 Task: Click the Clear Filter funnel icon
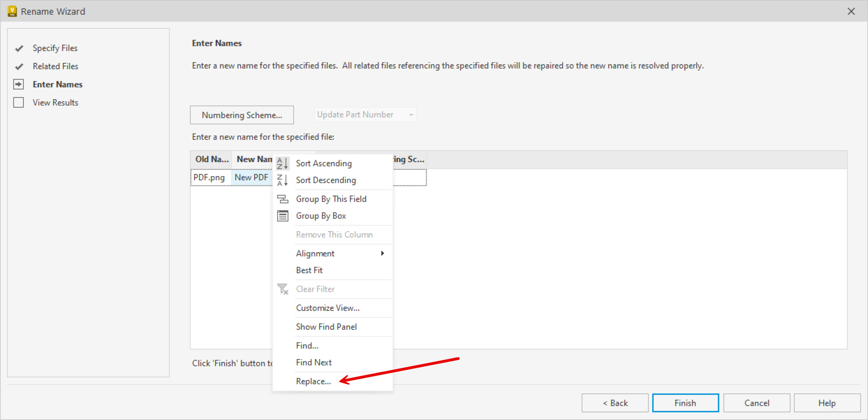[x=283, y=289]
